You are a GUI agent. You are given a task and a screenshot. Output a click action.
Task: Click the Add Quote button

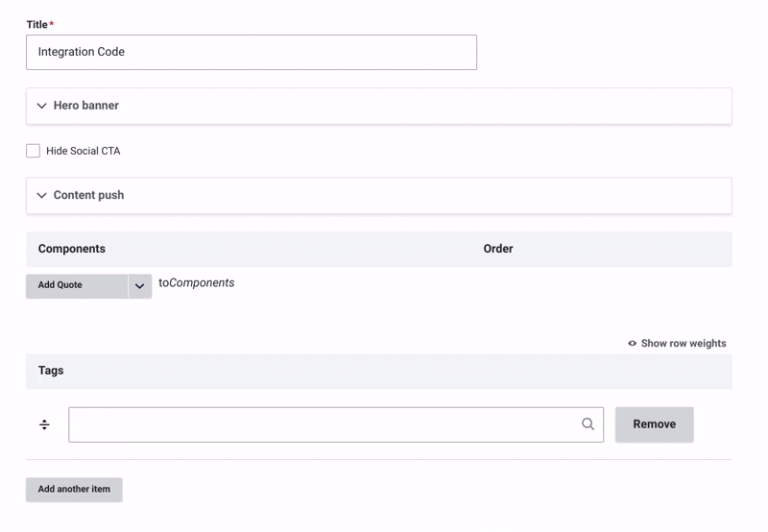(77, 285)
